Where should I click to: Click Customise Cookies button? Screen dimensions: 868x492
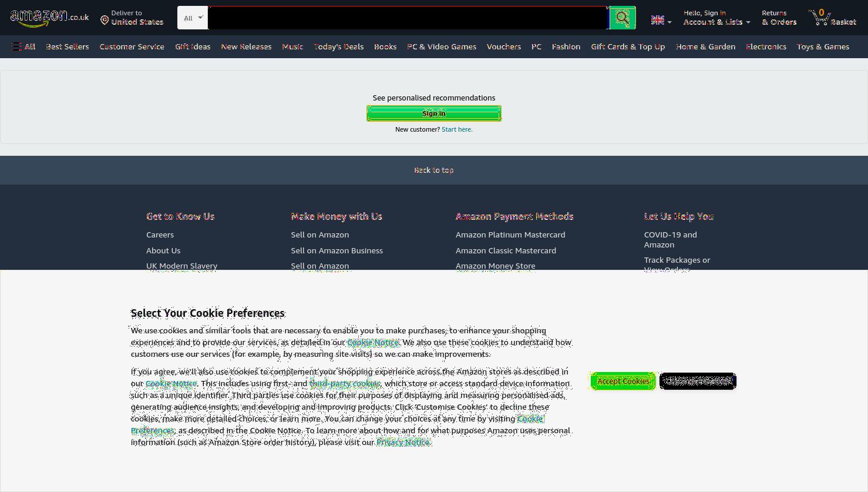pos(698,381)
